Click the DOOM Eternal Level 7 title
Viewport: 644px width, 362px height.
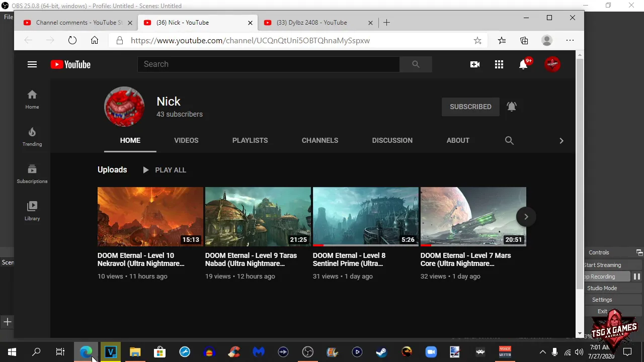click(x=466, y=259)
